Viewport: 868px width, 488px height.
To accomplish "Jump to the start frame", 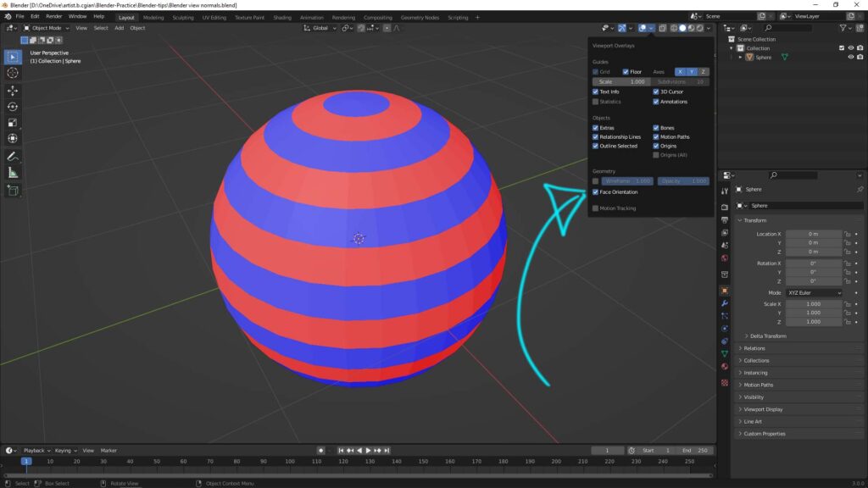I will (x=341, y=451).
